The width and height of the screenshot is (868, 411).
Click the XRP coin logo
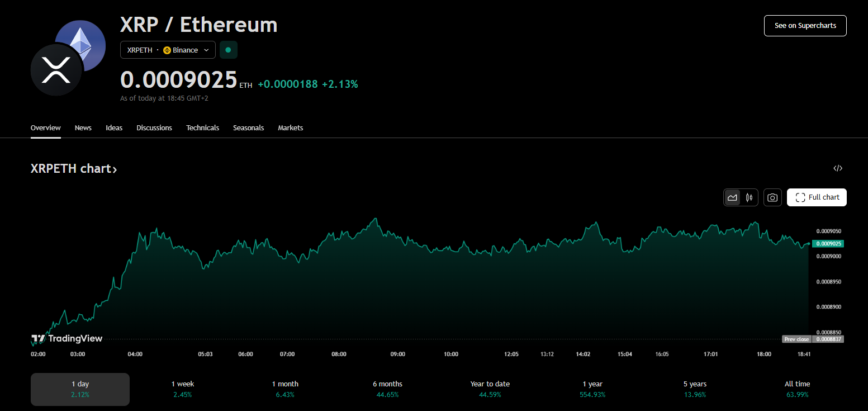(x=57, y=69)
